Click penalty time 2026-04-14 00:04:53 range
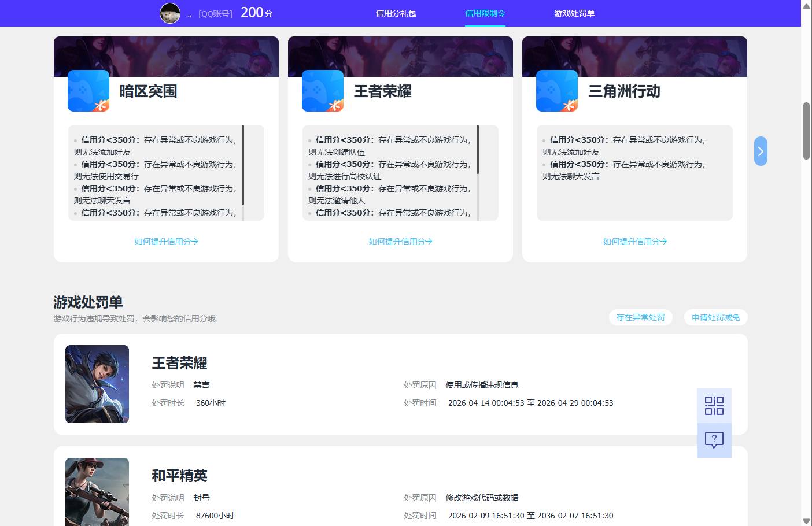Screen dimensions: 812x526 530,403
